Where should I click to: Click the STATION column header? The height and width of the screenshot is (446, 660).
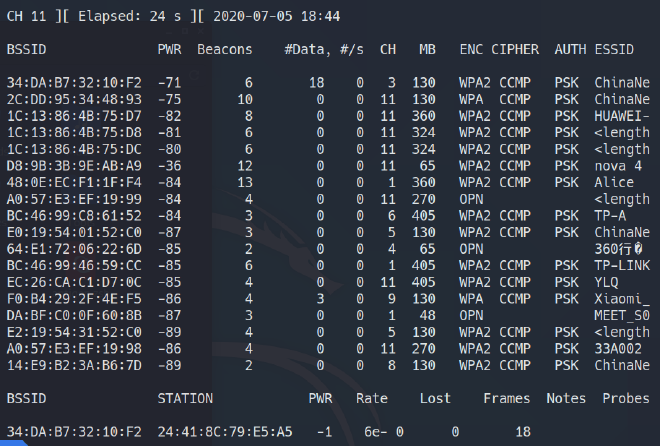(185, 398)
